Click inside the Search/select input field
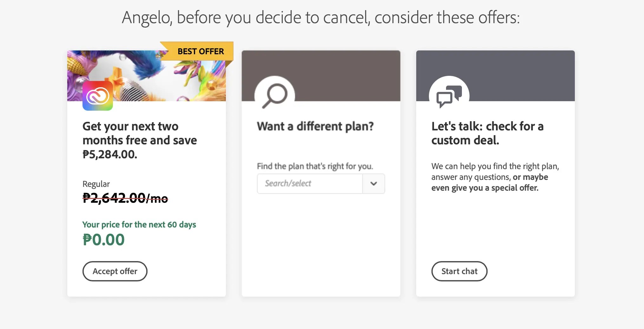This screenshot has width=644, height=329. click(309, 183)
